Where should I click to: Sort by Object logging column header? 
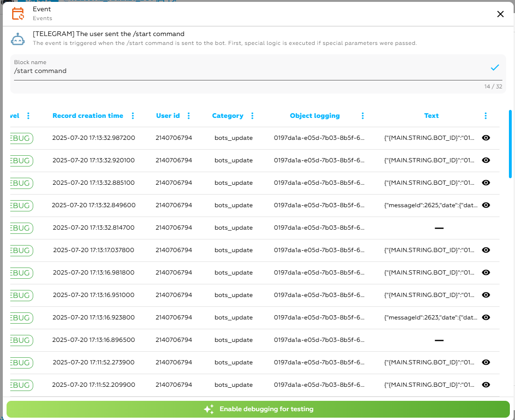[x=315, y=116]
